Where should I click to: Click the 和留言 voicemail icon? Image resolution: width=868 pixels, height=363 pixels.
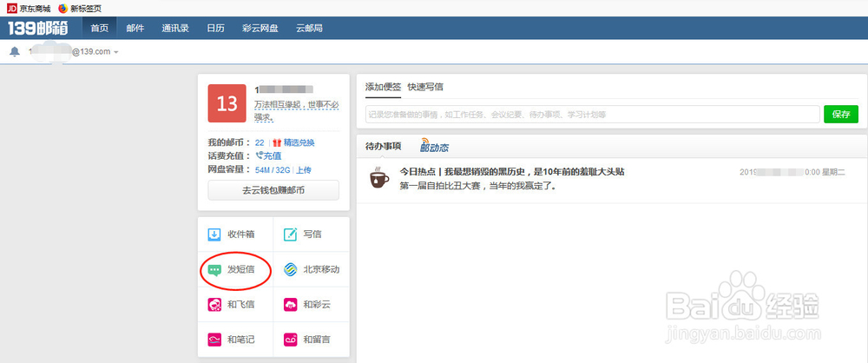coord(290,340)
